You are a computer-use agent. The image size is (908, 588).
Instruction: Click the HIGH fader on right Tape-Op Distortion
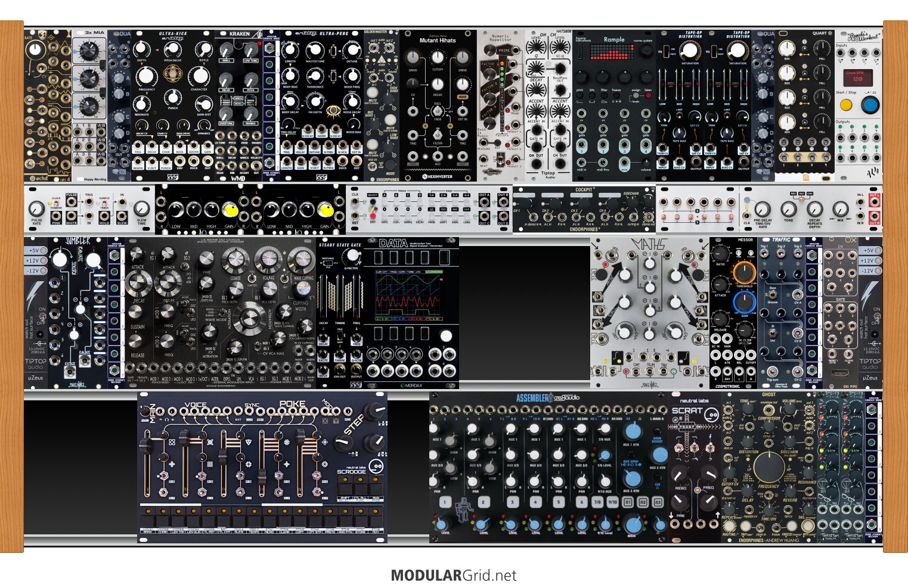[744, 83]
